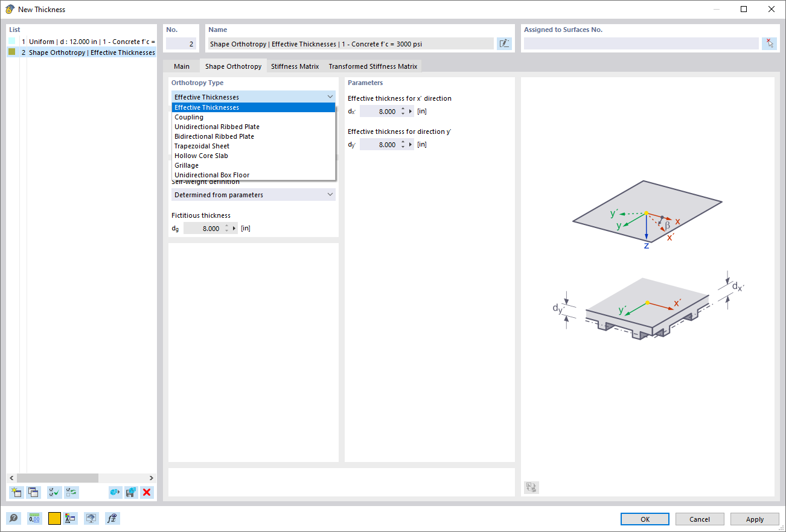The height and width of the screenshot is (532, 786).
Task: Click the check-all entries icon
Action: 54,492
